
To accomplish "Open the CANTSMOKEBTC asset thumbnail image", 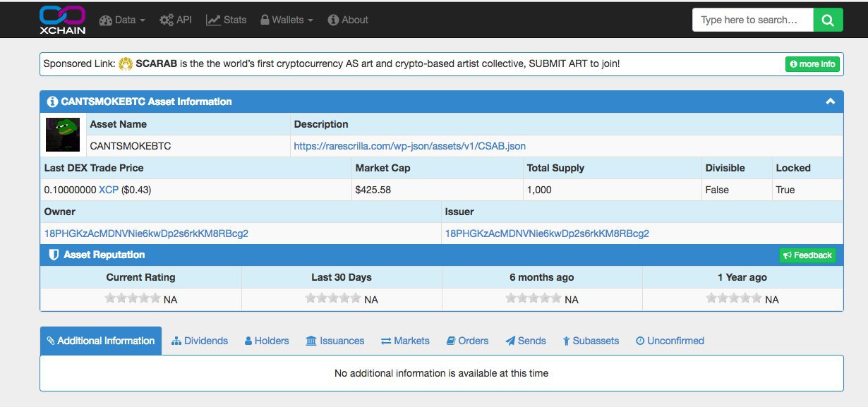I will 63,134.
